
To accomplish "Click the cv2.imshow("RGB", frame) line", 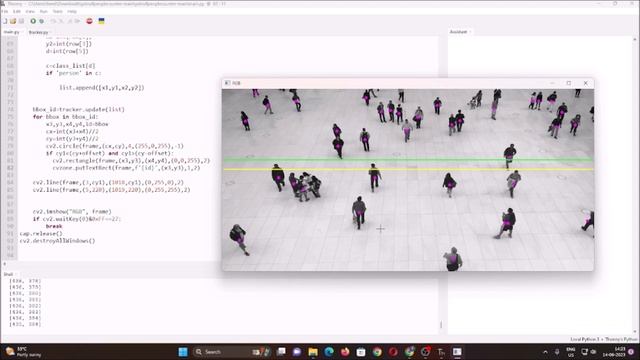I will click(x=72, y=212).
